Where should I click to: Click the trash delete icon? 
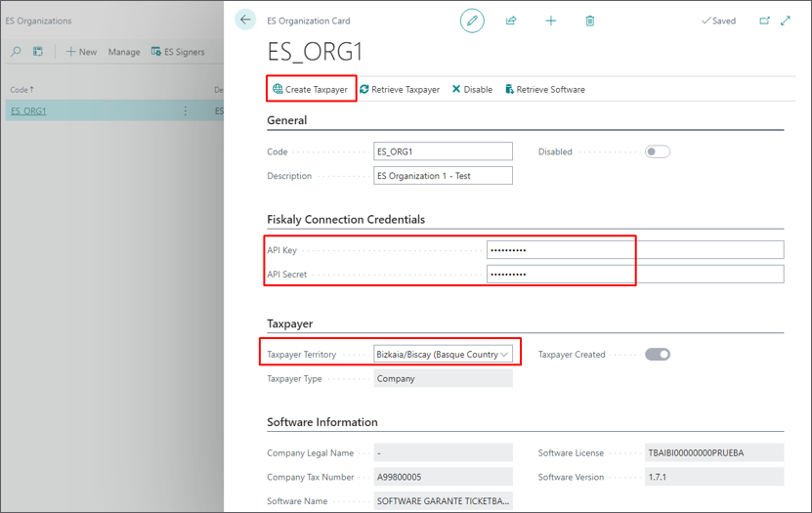tap(590, 21)
